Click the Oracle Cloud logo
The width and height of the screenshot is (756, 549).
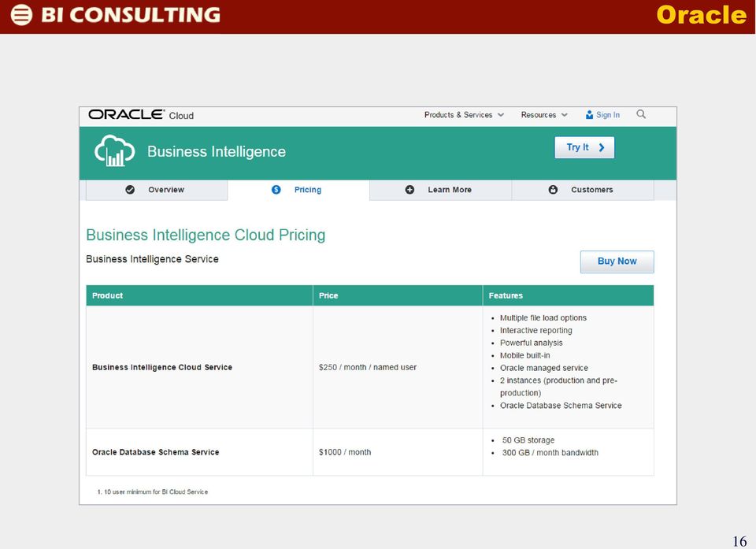click(x=141, y=115)
